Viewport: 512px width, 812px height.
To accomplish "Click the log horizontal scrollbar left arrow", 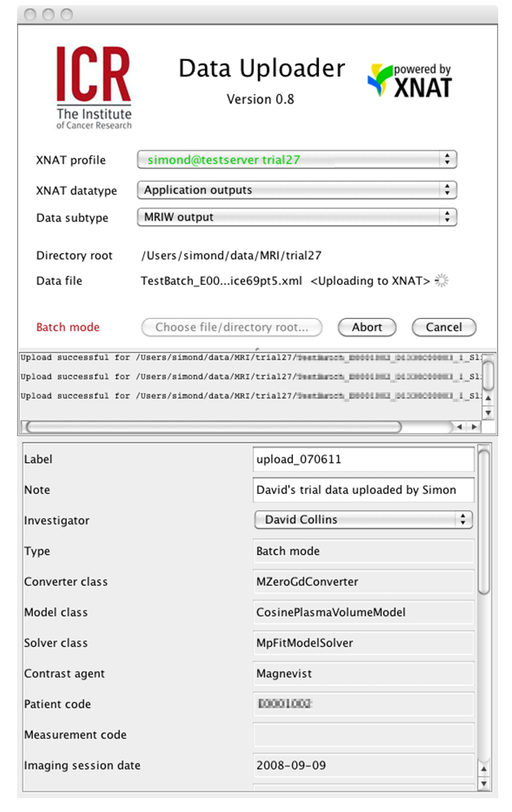I will click(x=461, y=427).
